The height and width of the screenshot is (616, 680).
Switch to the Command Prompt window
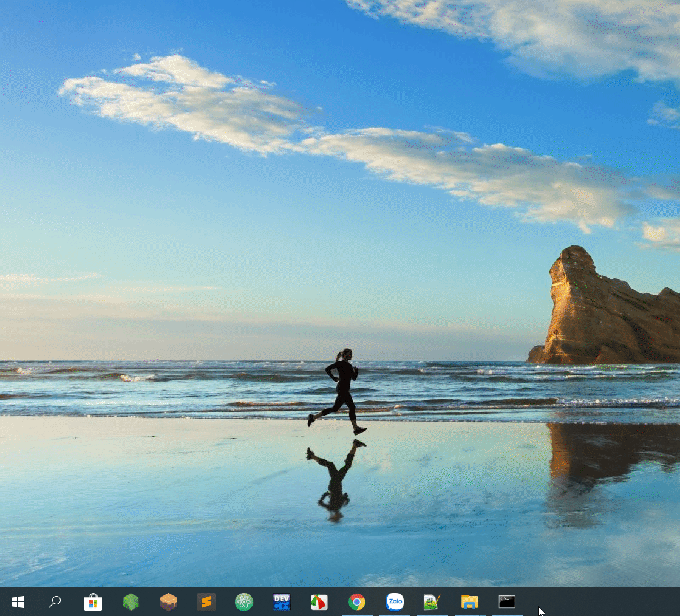507,601
